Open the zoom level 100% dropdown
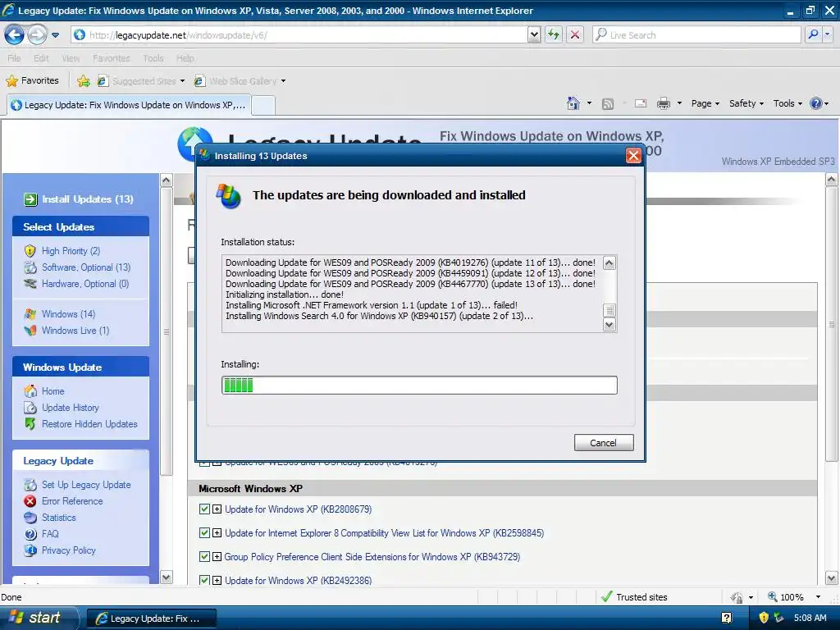The height and width of the screenshot is (630, 840). coord(818,597)
